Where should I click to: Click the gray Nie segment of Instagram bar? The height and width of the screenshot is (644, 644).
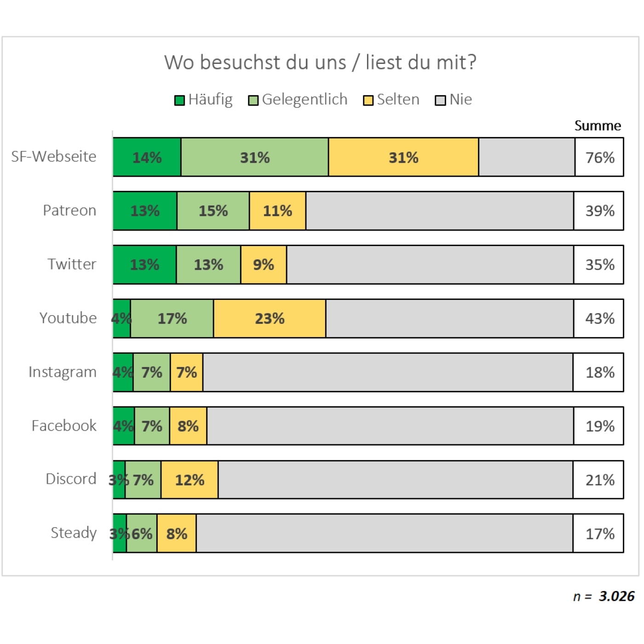pyautogui.click(x=388, y=372)
